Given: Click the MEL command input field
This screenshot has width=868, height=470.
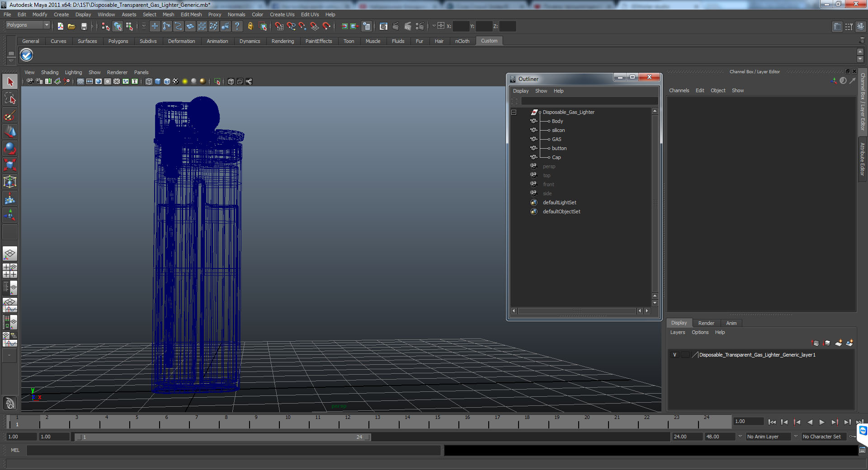Looking at the screenshot, I should [x=234, y=450].
